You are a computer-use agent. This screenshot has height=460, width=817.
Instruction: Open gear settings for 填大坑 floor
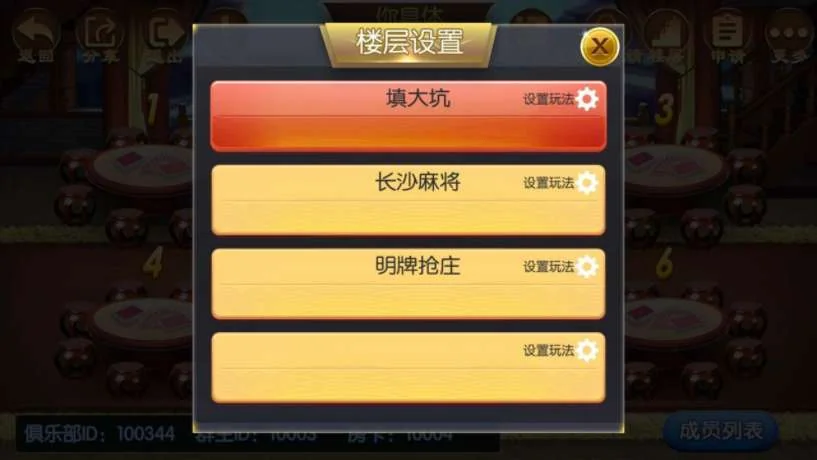(x=587, y=99)
